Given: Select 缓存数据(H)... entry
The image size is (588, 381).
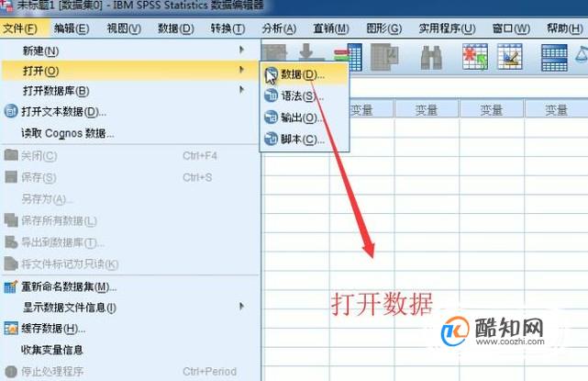Looking at the screenshot, I should [x=129, y=329].
